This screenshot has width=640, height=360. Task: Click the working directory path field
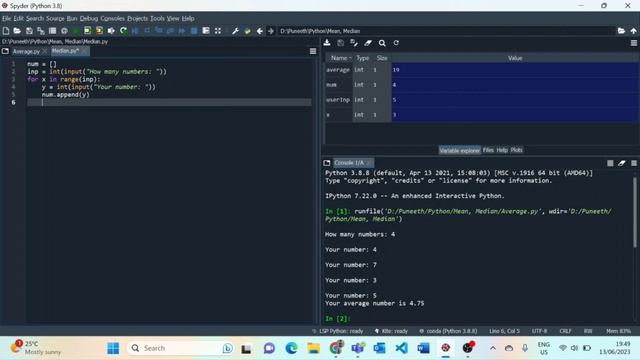pyautogui.click(x=446, y=31)
